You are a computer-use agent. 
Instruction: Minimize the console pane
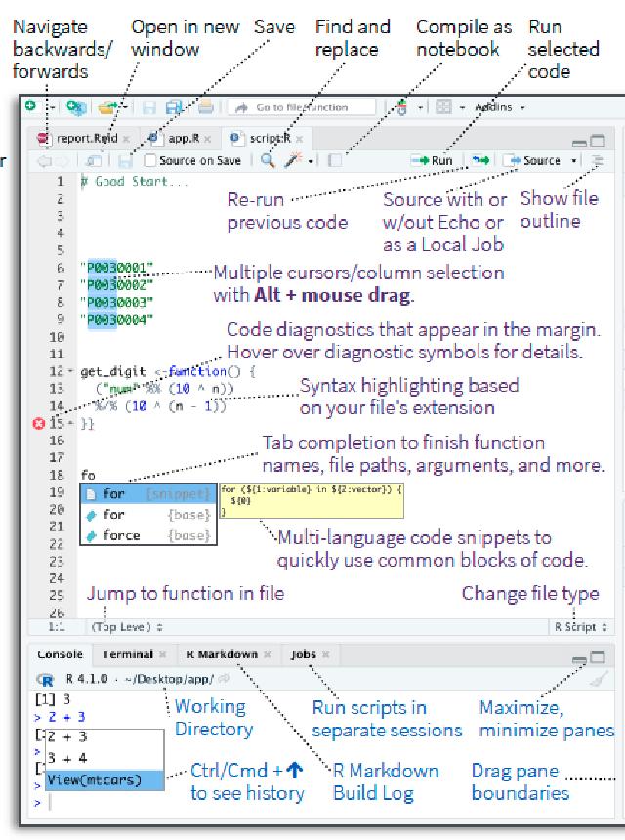coord(579,660)
